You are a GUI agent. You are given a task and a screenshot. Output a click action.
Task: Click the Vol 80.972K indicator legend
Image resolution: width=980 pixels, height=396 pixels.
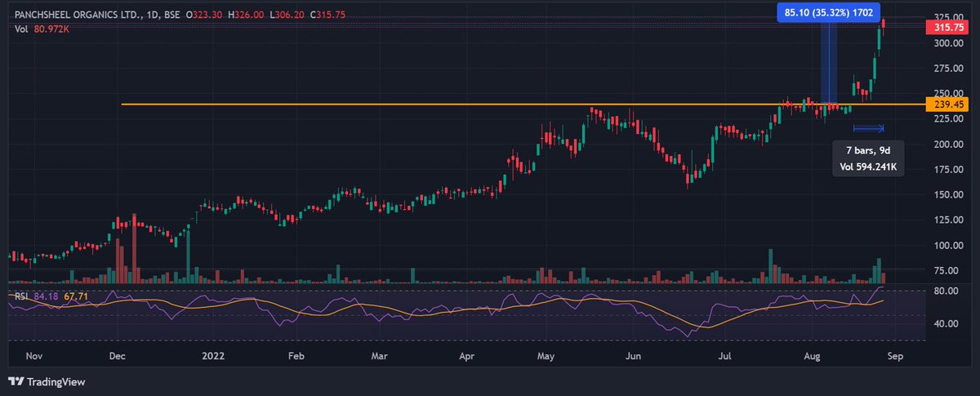click(42, 29)
